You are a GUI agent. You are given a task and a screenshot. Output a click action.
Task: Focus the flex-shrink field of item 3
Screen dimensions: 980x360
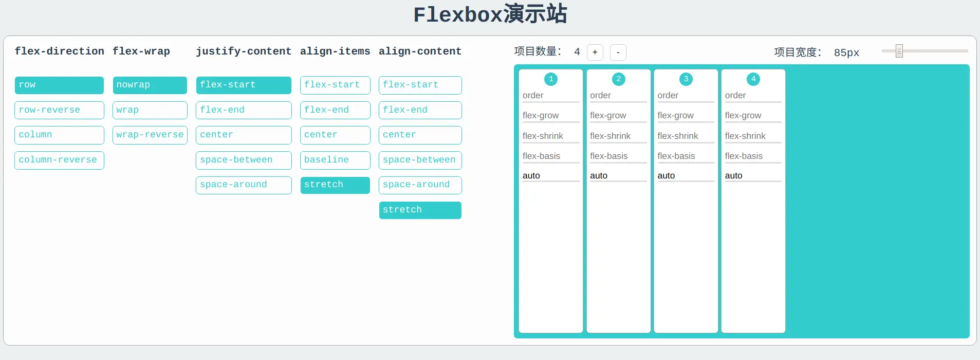[686, 136]
